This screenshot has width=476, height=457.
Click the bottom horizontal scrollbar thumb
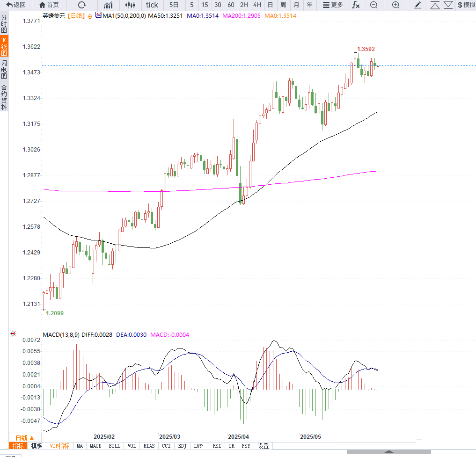(388, 452)
